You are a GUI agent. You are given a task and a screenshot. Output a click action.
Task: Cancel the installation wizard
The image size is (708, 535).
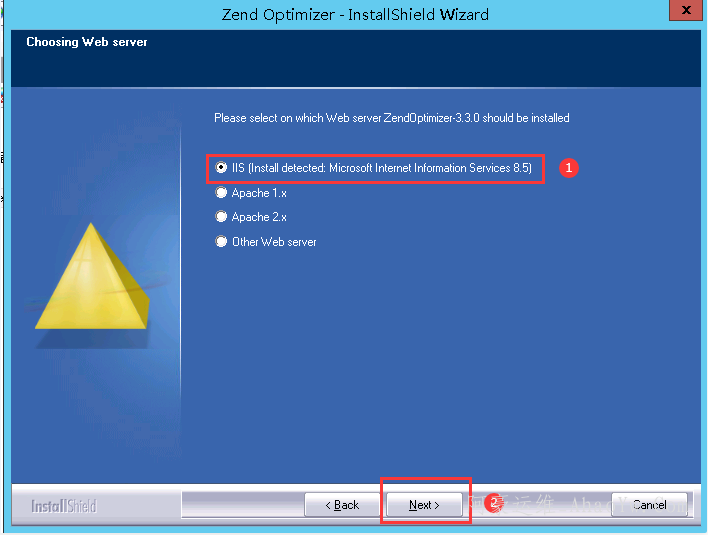[x=649, y=505]
